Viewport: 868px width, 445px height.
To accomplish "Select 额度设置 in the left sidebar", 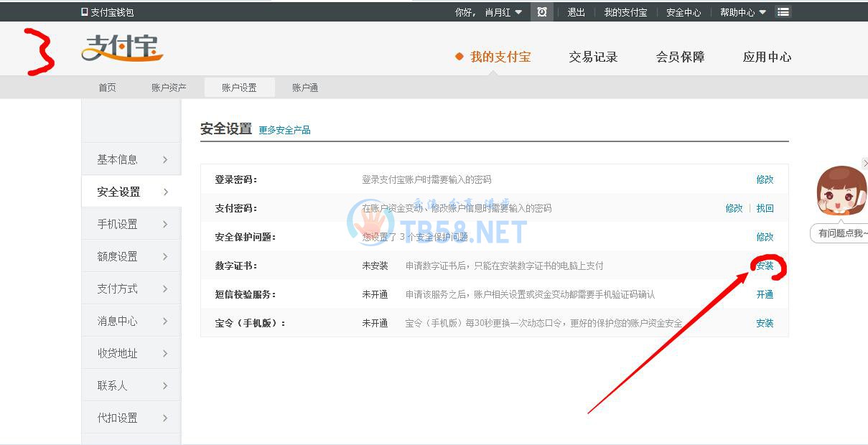I will tap(131, 256).
